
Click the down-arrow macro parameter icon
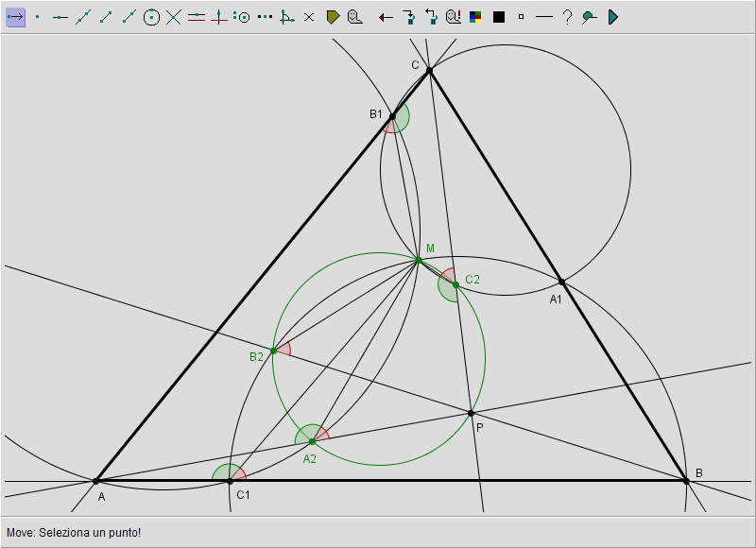[409, 17]
